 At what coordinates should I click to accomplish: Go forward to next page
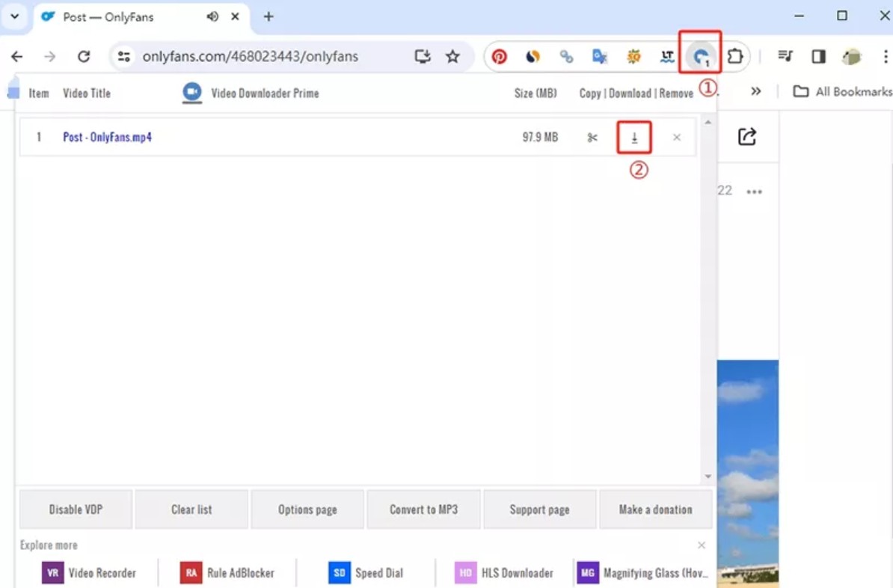[50, 56]
